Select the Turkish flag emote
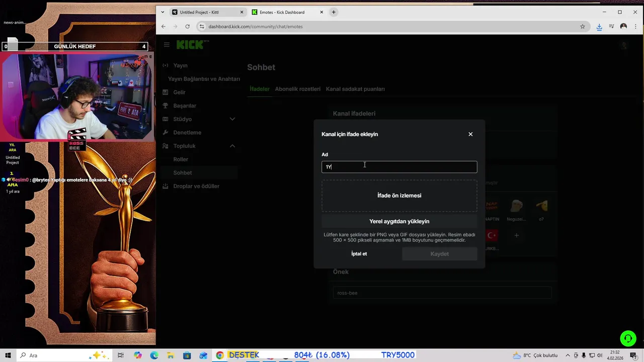The height and width of the screenshot is (362, 644). (x=492, y=235)
